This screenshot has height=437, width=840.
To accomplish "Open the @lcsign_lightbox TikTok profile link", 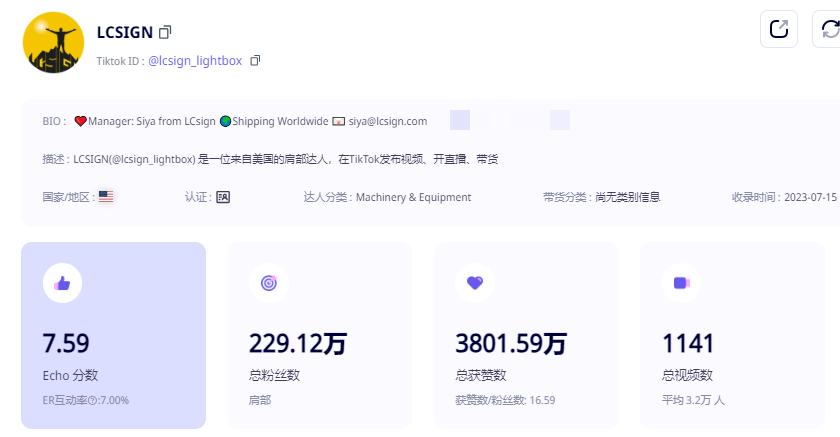I will click(195, 61).
